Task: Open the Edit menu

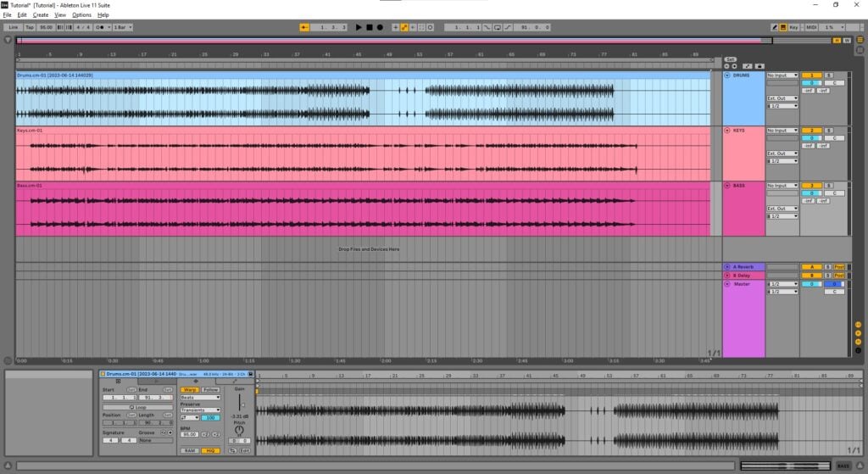Action: (x=22, y=15)
